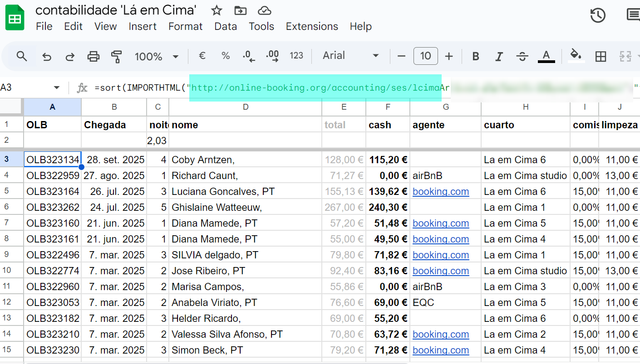Open the View menu
Screen dimensions: 640x364
click(x=105, y=26)
